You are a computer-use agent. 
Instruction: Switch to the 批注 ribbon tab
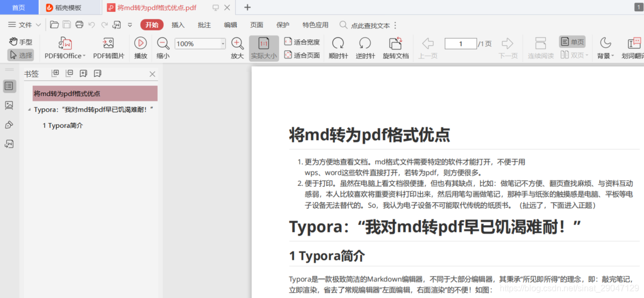coord(204,25)
